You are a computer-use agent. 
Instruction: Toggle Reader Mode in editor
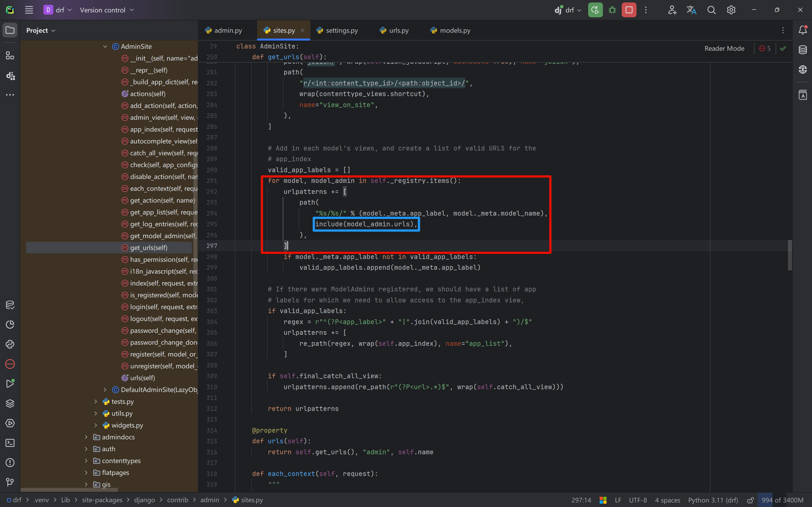pyautogui.click(x=724, y=49)
